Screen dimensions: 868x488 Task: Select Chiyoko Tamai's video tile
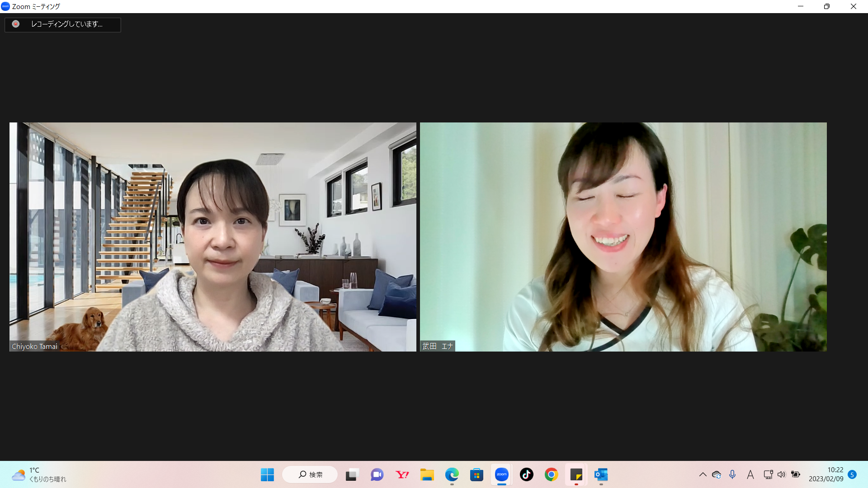click(x=213, y=237)
